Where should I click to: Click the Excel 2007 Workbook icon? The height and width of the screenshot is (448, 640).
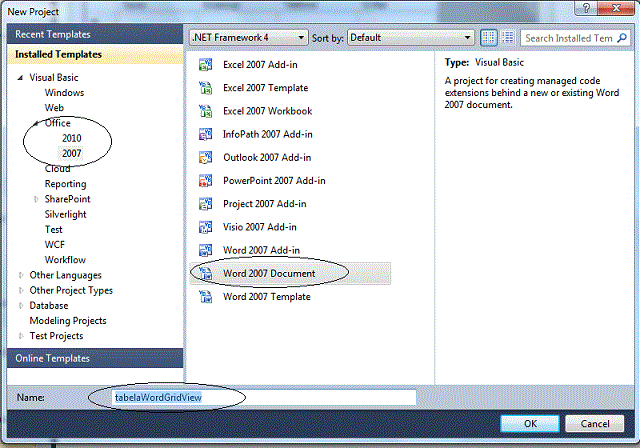(x=205, y=111)
